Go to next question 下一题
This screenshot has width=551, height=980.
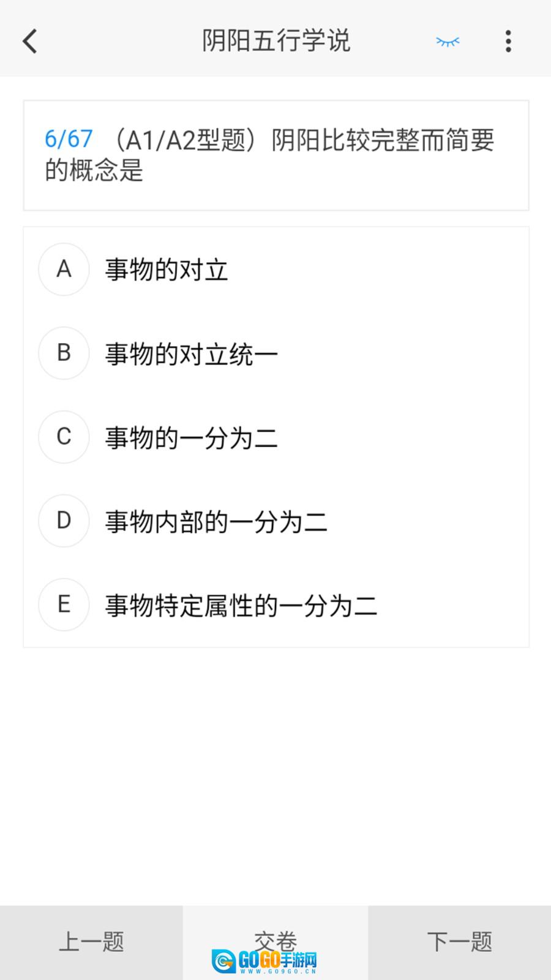(x=459, y=942)
